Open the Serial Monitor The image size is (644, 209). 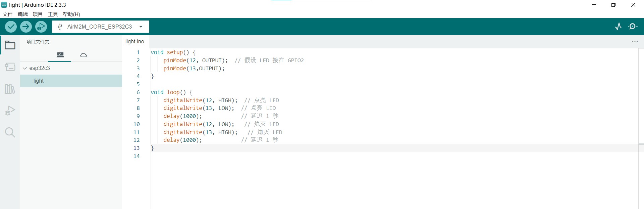click(633, 27)
